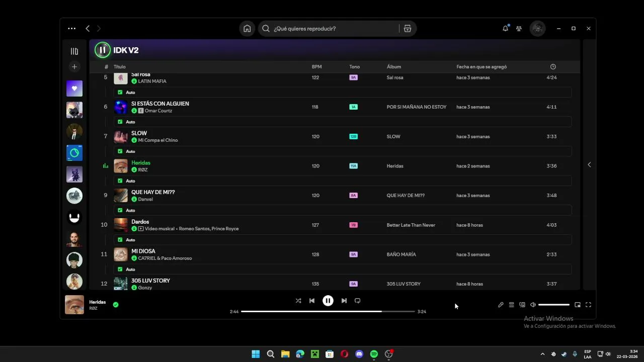Open Discord on taskbar

pyautogui.click(x=359, y=354)
